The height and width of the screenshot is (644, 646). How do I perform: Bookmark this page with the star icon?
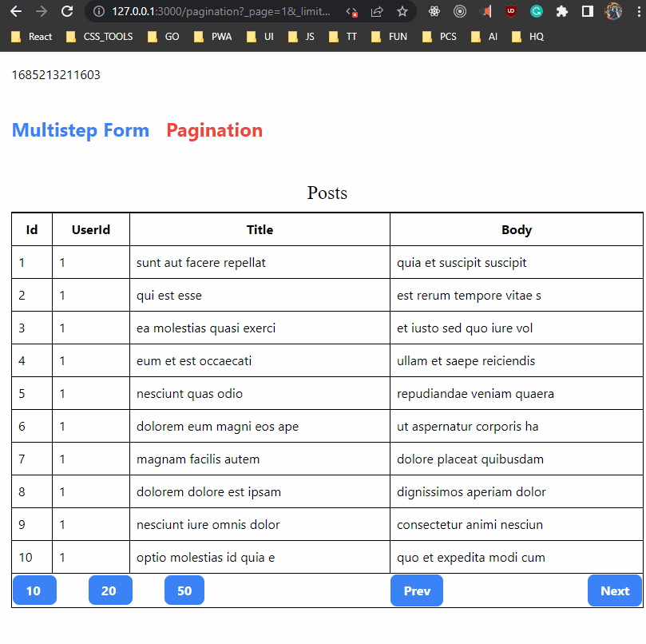(402, 12)
